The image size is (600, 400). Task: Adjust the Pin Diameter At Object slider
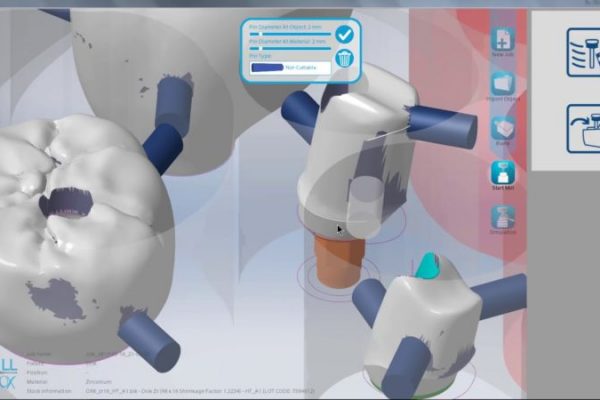point(290,33)
